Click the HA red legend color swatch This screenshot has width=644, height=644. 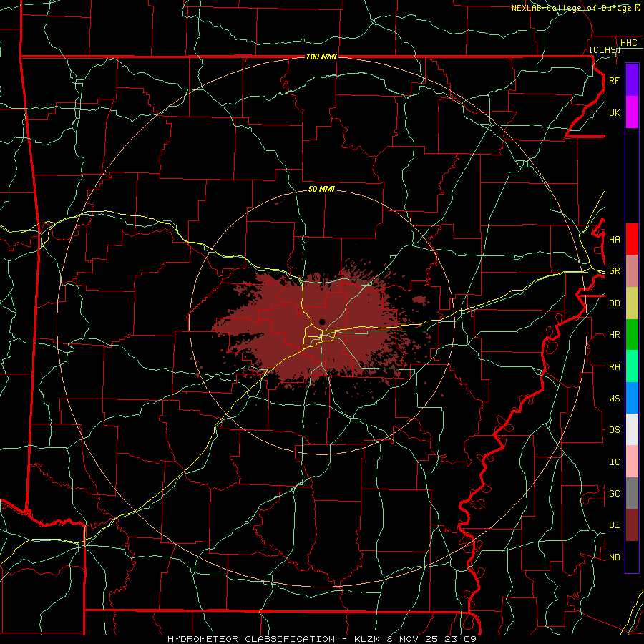point(632,239)
